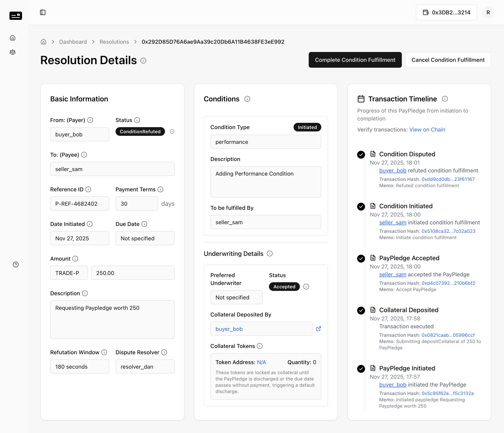
Task: Show info icon beside Conditions heading
Action: [x=247, y=99]
